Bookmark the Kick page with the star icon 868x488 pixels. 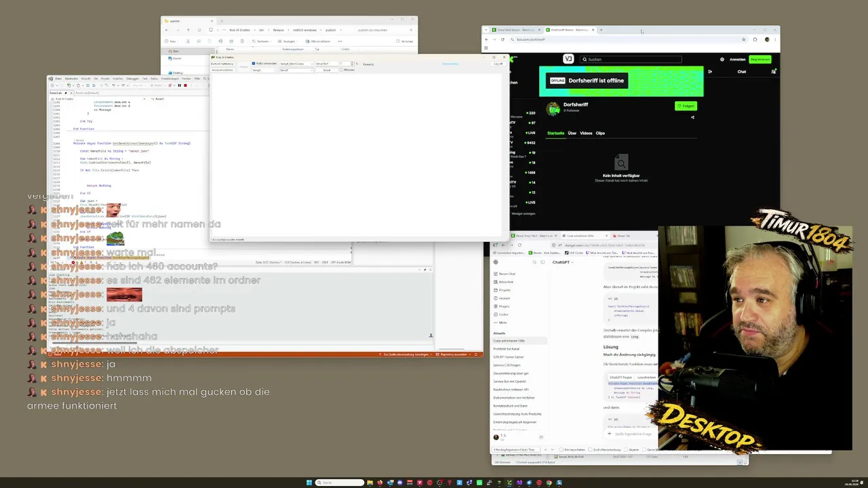744,39
